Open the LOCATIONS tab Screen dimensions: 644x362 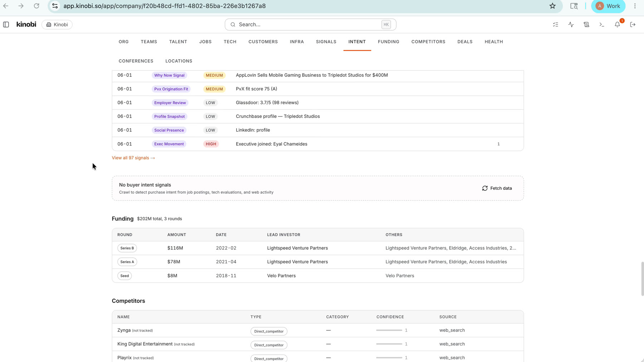tap(179, 61)
